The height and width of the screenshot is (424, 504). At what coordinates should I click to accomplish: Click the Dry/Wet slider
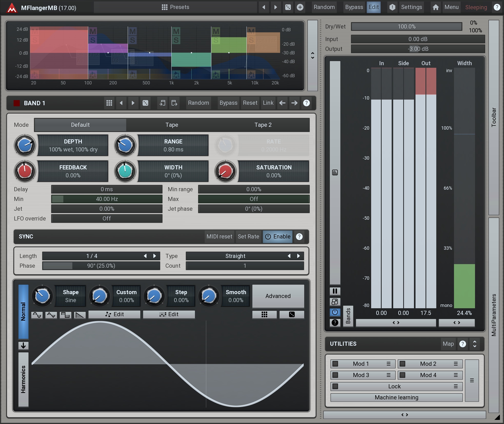pos(407,26)
